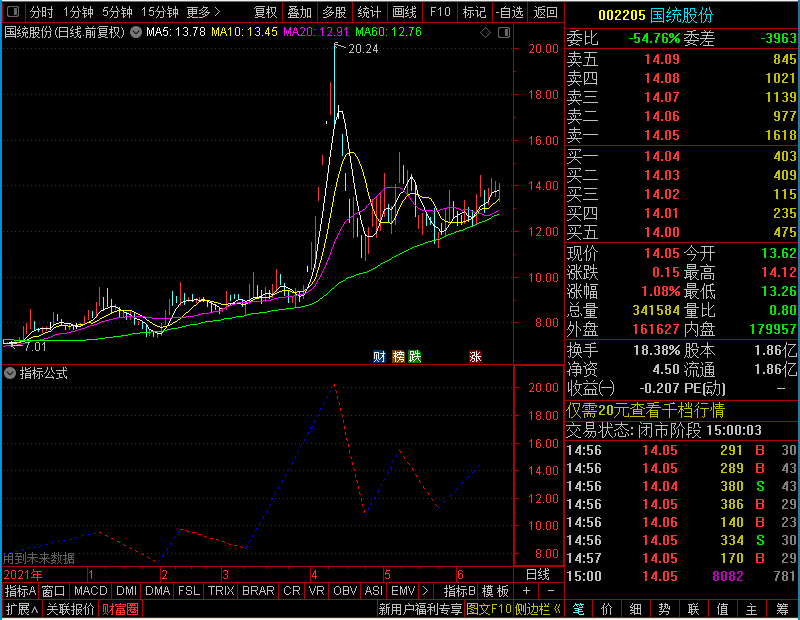
Task: Select the MACD indicator
Action: (90, 591)
